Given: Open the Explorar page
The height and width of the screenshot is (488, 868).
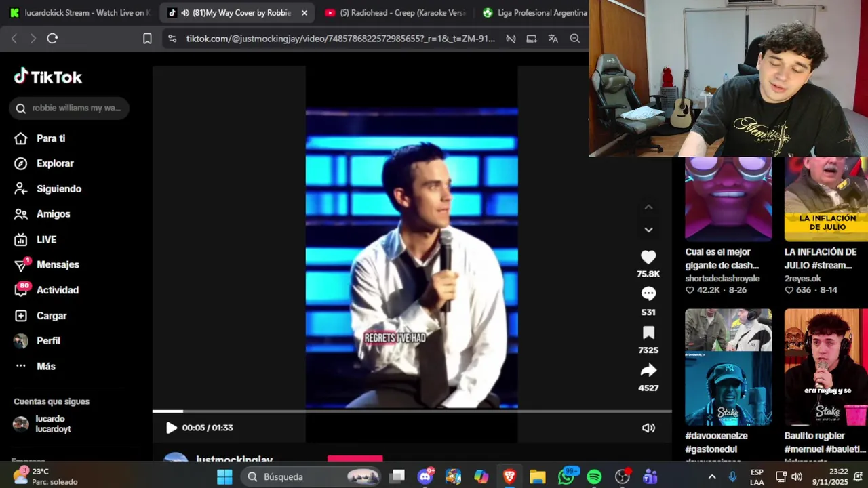Looking at the screenshot, I should 44,163.
